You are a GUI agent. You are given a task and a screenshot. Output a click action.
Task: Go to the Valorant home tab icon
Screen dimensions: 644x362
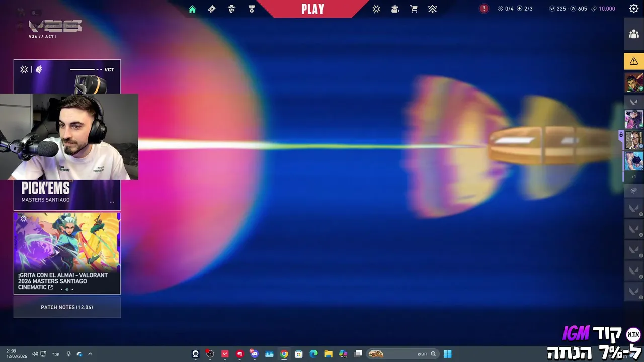[x=192, y=9]
